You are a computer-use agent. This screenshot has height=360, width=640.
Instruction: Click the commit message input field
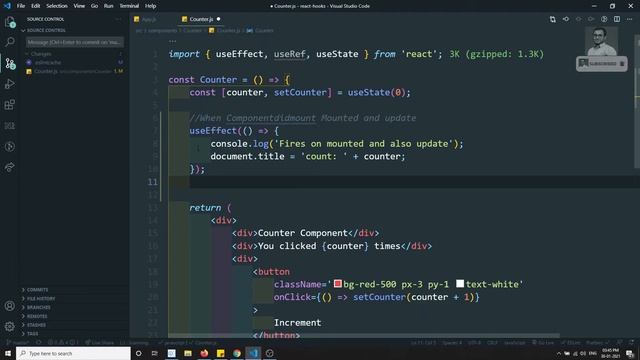coord(75,42)
